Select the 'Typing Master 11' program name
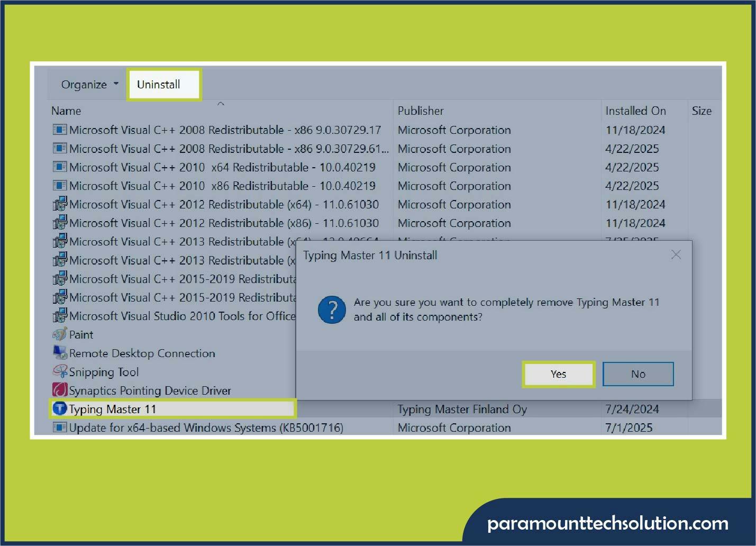The image size is (756, 546). point(113,409)
